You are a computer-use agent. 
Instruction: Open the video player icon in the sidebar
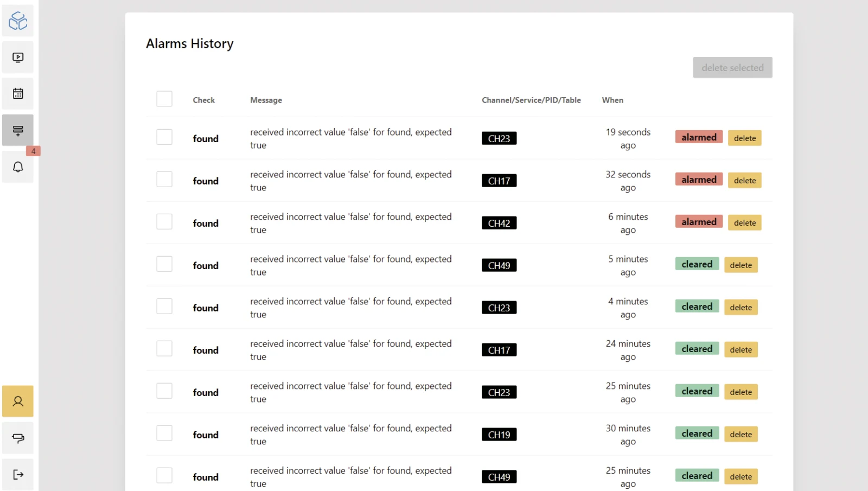coord(18,57)
